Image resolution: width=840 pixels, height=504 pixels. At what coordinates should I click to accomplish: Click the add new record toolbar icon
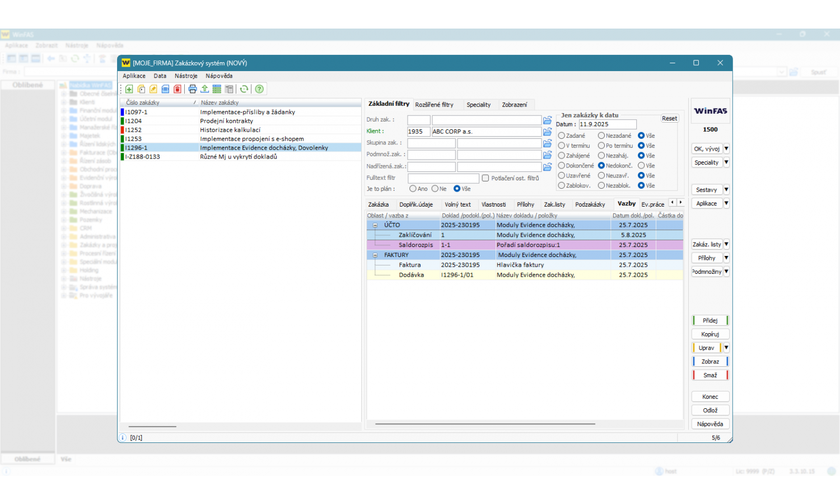click(129, 89)
